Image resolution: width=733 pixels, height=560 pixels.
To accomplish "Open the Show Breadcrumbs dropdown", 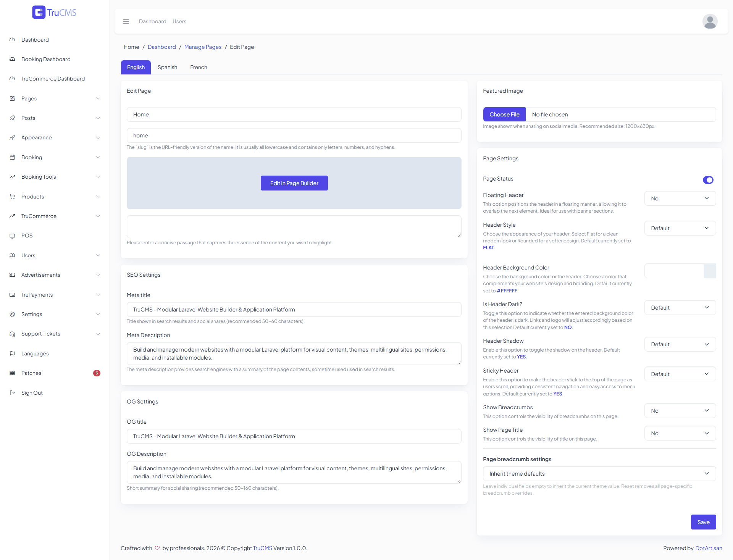I will [x=680, y=411].
